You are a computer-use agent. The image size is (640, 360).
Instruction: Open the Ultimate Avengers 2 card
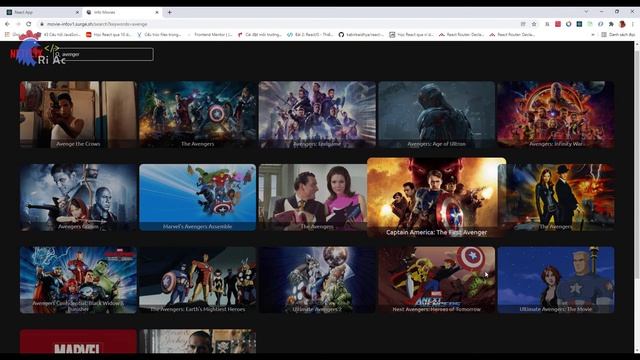pyautogui.click(x=317, y=280)
